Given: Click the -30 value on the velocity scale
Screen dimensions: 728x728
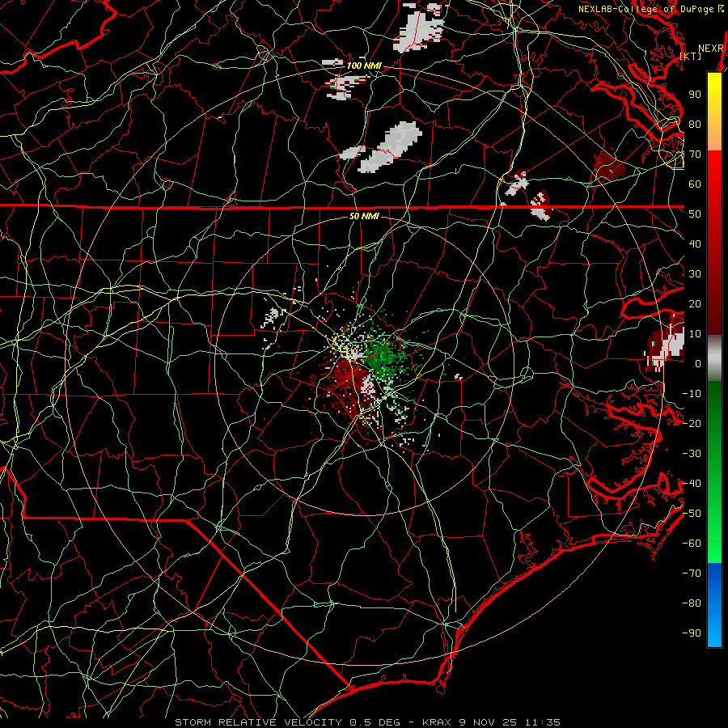Looking at the screenshot, I should click(692, 454).
